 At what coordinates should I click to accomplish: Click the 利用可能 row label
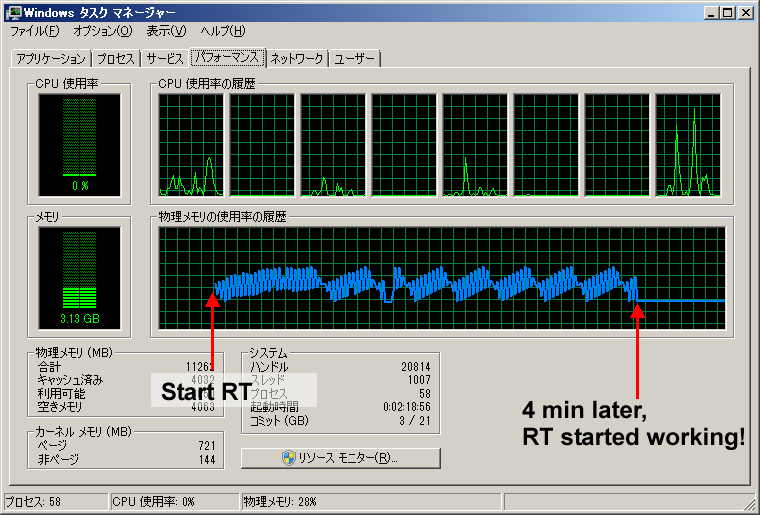pos(62,393)
